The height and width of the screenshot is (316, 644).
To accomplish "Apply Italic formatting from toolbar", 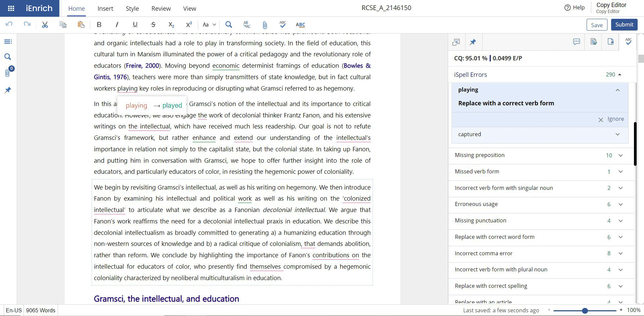I will tap(117, 24).
